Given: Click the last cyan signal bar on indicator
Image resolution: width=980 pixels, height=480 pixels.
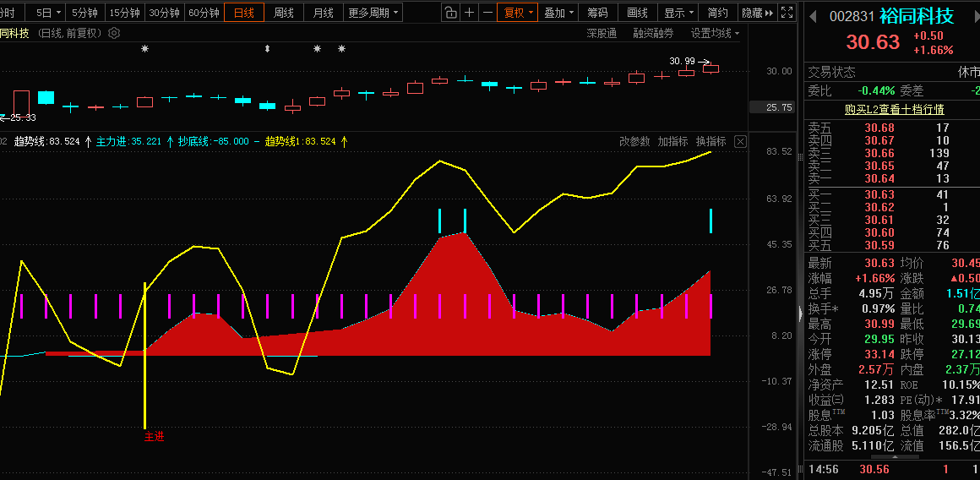Looking at the screenshot, I should click(710, 221).
